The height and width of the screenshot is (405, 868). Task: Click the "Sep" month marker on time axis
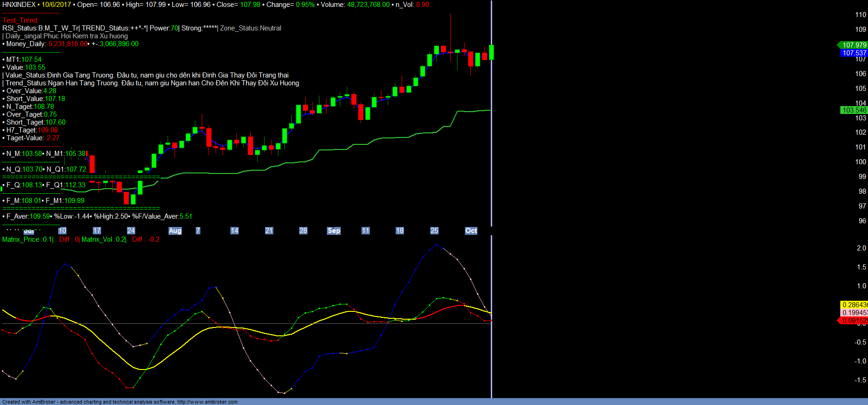[333, 231]
